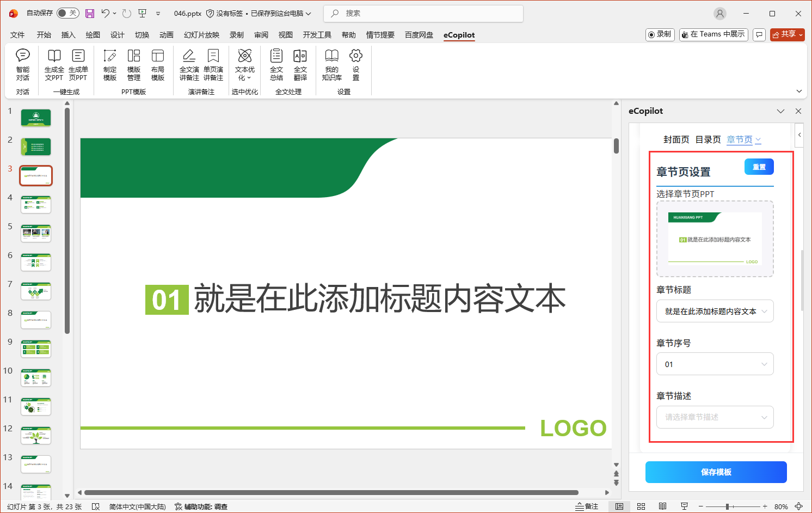
Task: Select the 全文演讲备注 tool
Action: point(189,64)
